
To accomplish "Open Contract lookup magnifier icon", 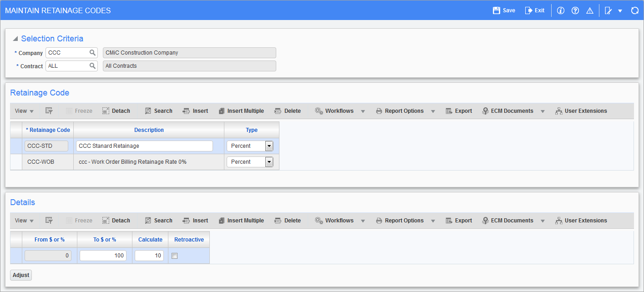I will click(x=92, y=66).
